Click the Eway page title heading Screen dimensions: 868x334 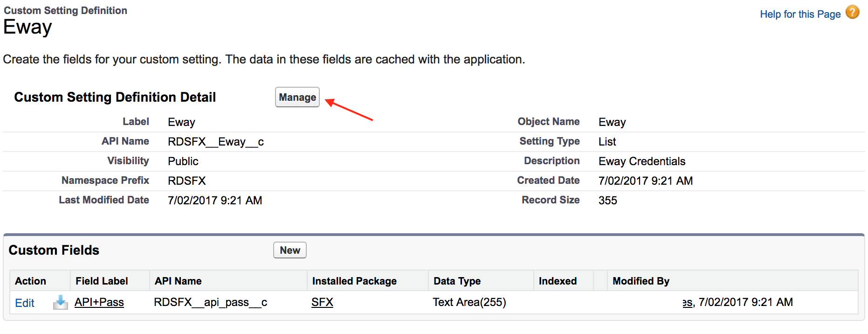[x=28, y=28]
